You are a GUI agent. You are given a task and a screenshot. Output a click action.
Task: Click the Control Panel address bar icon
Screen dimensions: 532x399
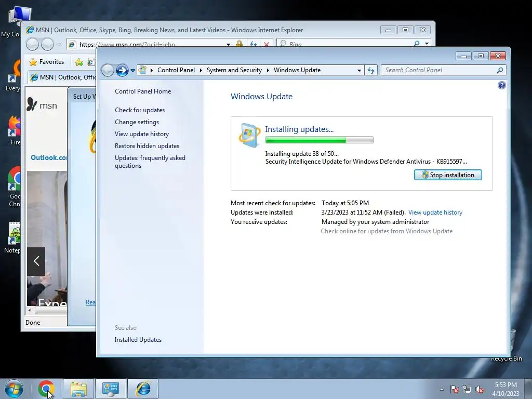click(x=142, y=70)
